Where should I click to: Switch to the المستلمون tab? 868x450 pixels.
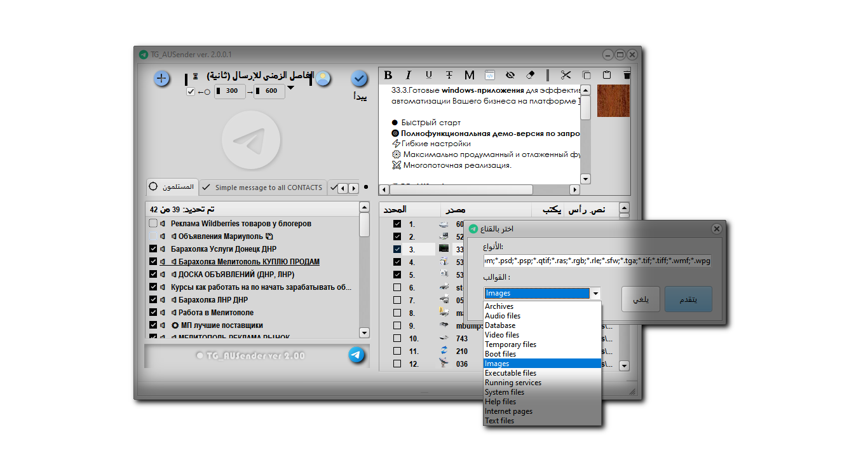click(x=172, y=187)
